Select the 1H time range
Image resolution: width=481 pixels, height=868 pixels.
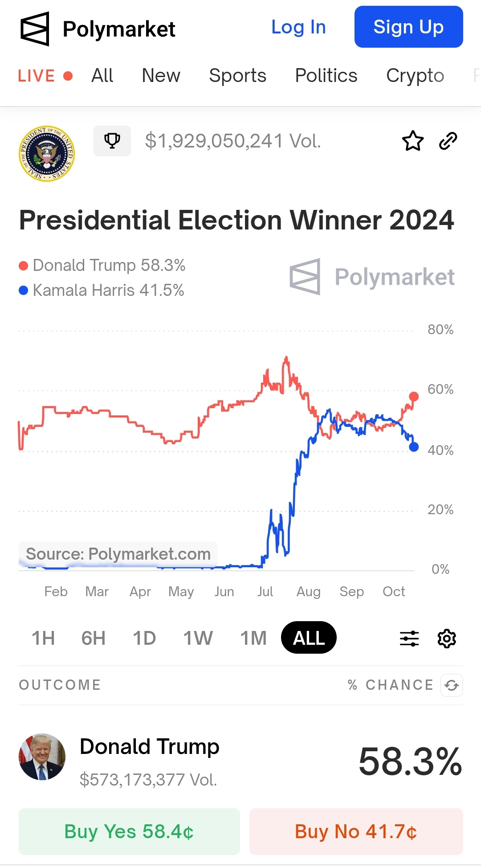[43, 638]
